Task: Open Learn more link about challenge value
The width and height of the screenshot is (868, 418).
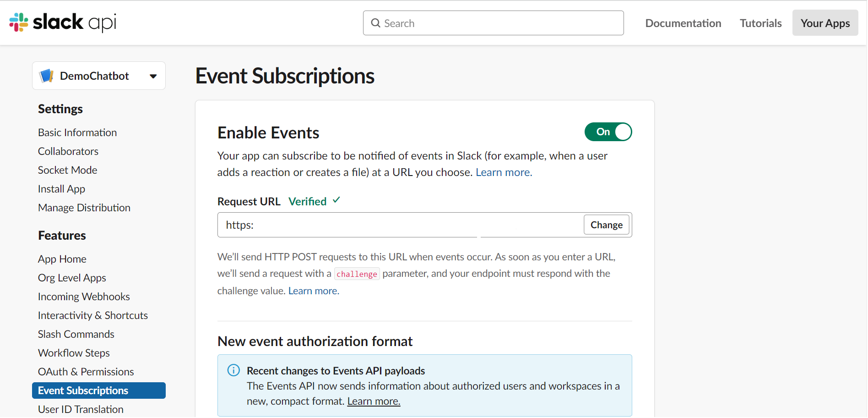Action: pos(314,291)
